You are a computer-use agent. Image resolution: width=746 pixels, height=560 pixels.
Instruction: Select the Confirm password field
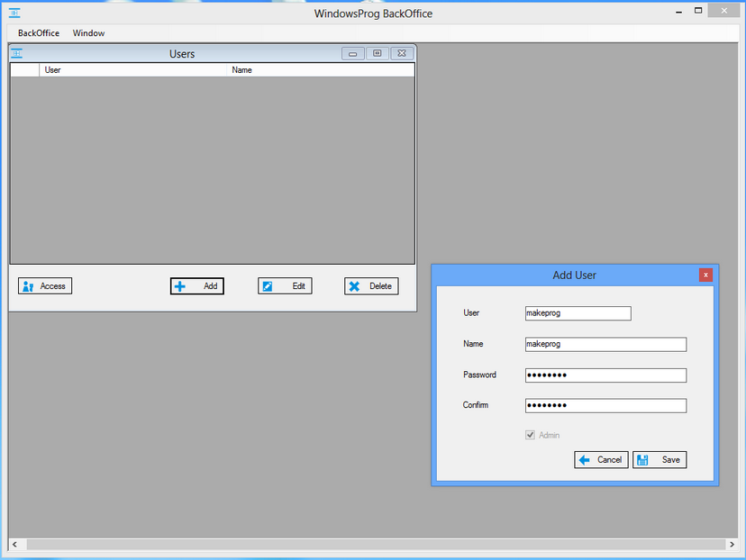604,405
